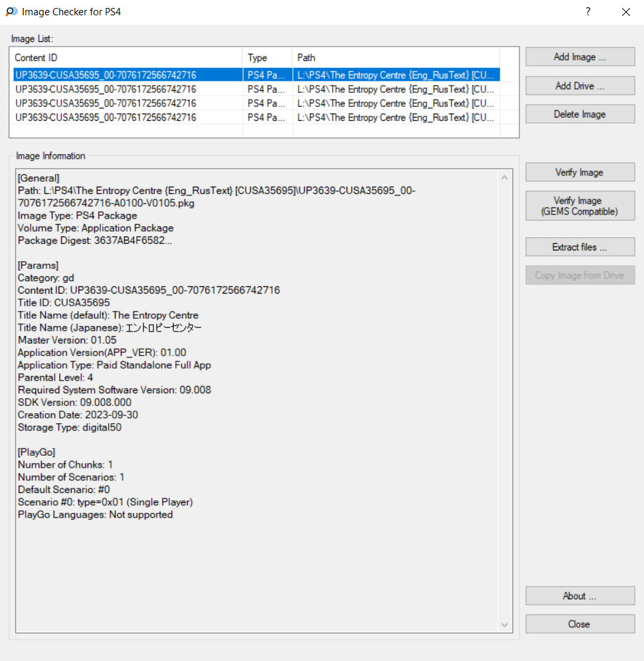Click the 'Default Scenario: #0' line
Viewport: 644px width, 661px height.
tap(64, 490)
